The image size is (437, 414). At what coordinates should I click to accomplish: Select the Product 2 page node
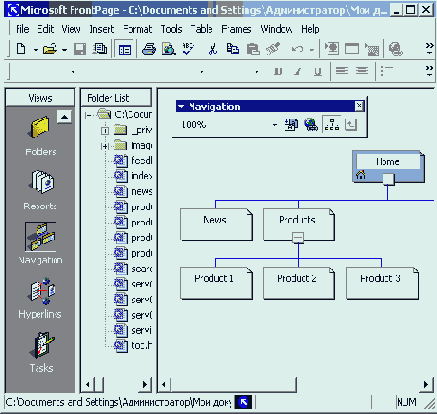(298, 283)
